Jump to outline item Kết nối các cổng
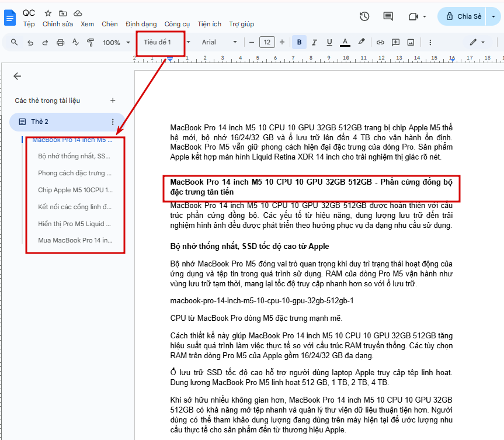Viewport: 504px width, 440px height. point(75,207)
